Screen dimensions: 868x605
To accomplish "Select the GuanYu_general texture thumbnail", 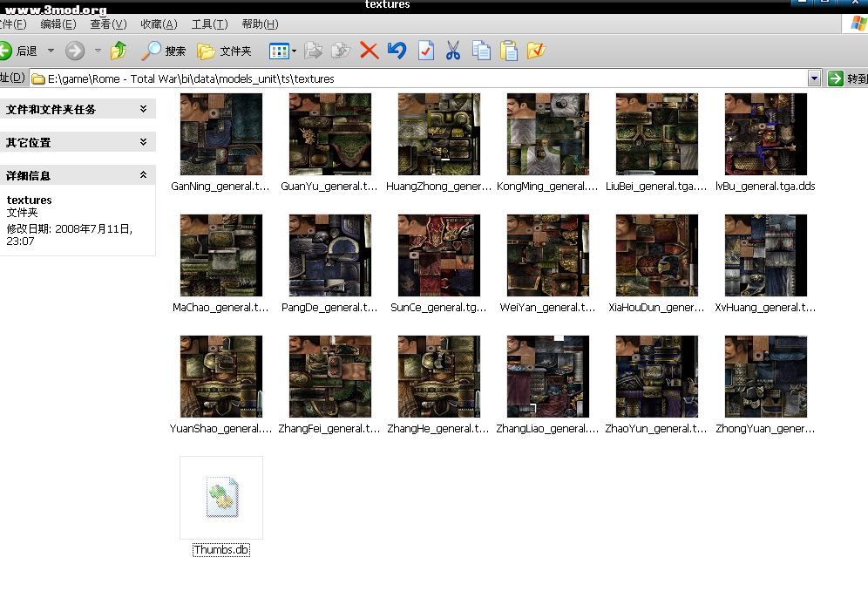I will pyautogui.click(x=330, y=135).
